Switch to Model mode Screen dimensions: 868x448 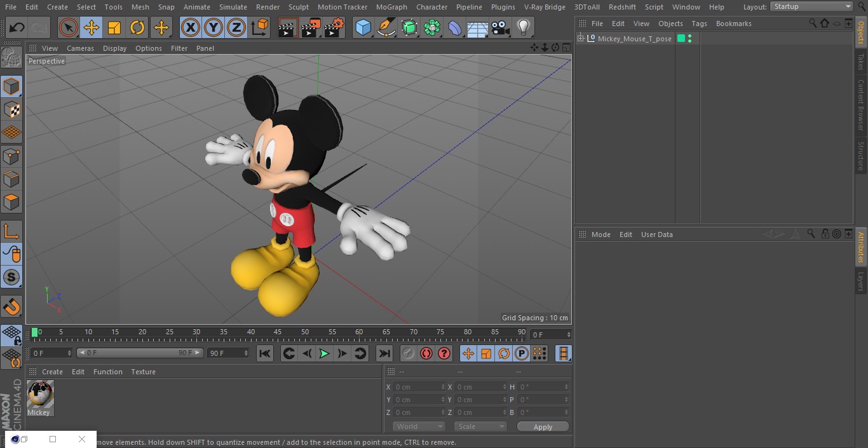coord(11,86)
